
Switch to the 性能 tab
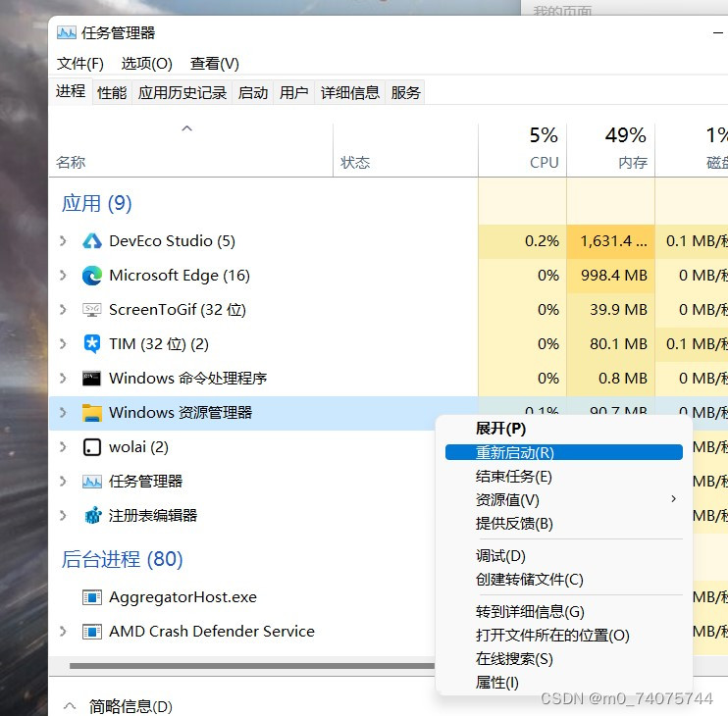point(112,93)
